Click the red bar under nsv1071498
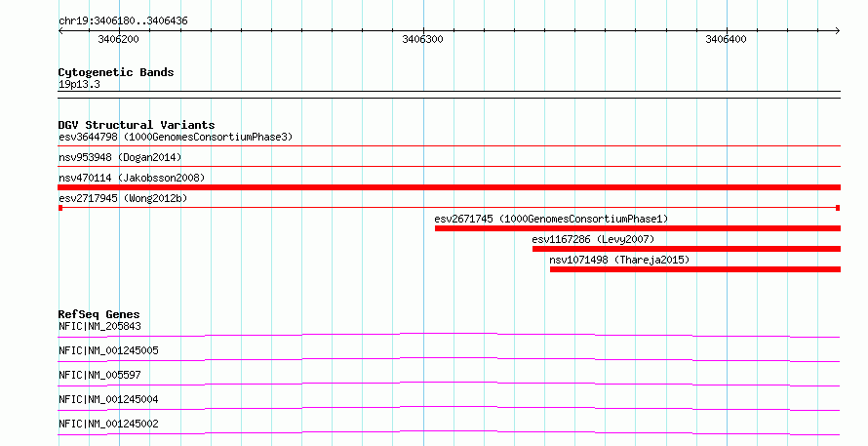This screenshot has height=446, width=868. pos(695,269)
